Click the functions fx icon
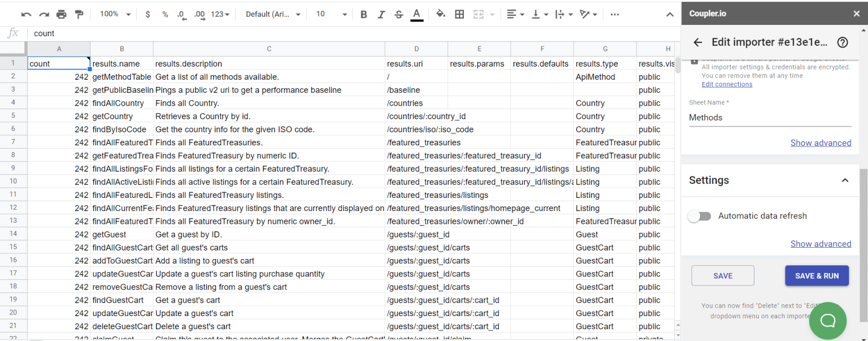Image resolution: width=868 pixels, height=341 pixels. pyautogui.click(x=12, y=33)
